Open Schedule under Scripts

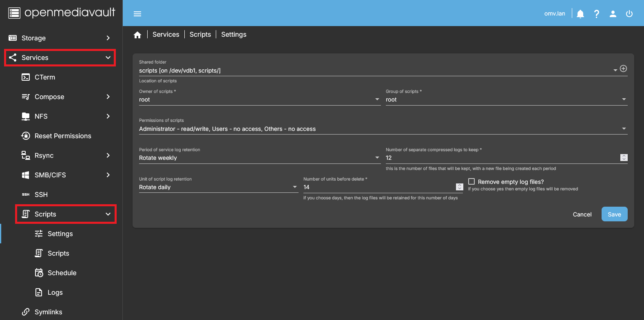click(62, 273)
